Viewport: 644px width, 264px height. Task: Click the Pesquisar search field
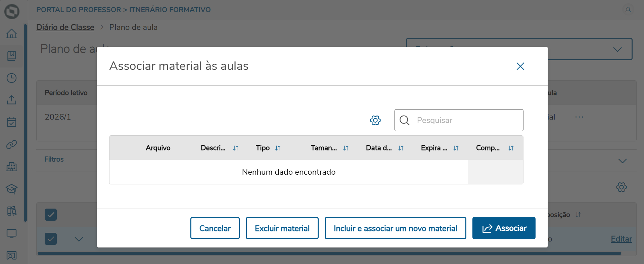(459, 120)
